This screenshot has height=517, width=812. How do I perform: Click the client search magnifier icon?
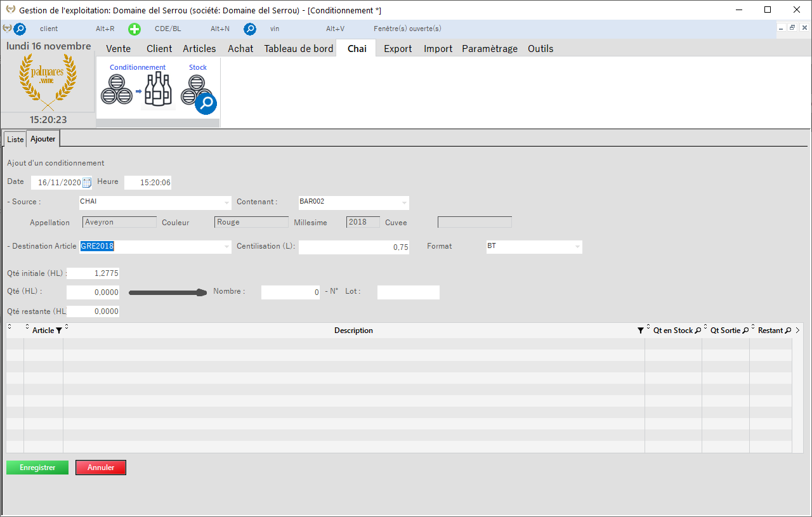(20, 29)
